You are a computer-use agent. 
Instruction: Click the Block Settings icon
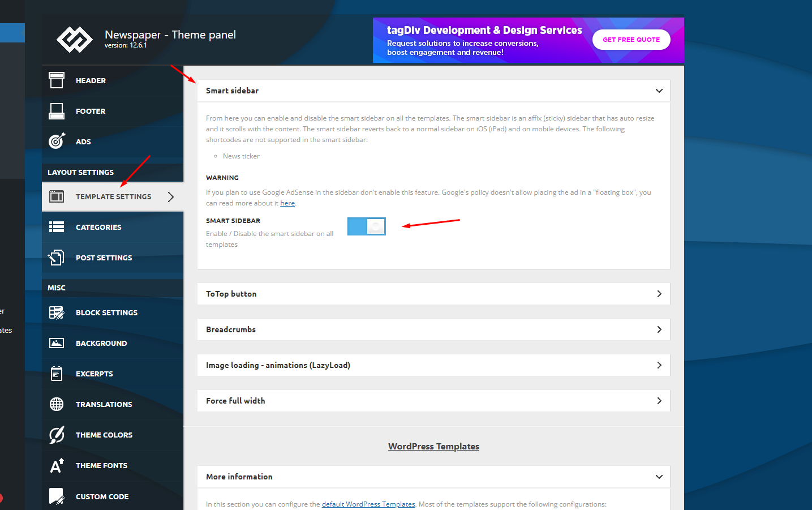tap(57, 312)
